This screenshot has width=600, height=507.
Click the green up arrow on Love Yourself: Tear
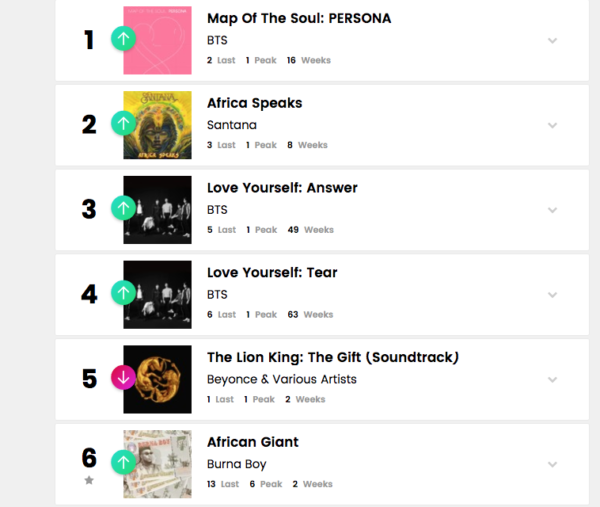pos(123,293)
